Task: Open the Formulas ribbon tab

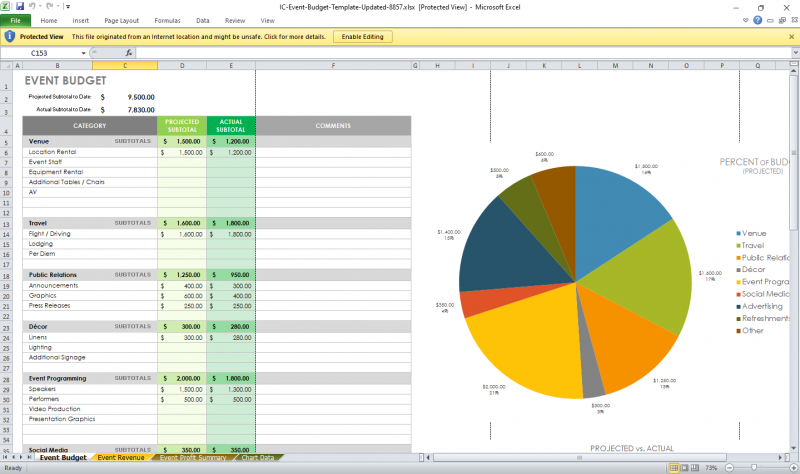Action: click(167, 20)
